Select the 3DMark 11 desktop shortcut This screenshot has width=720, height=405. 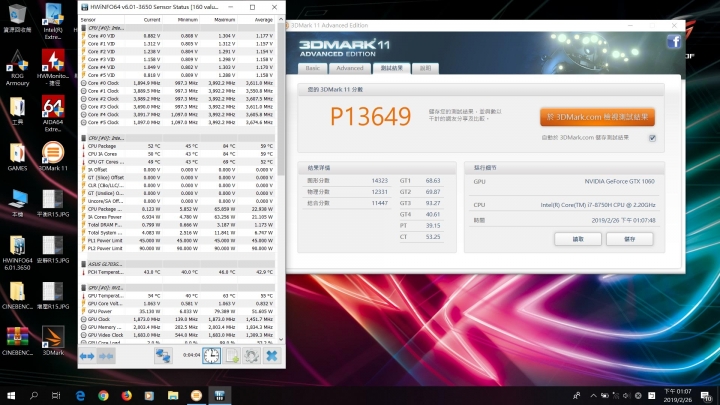click(53, 157)
